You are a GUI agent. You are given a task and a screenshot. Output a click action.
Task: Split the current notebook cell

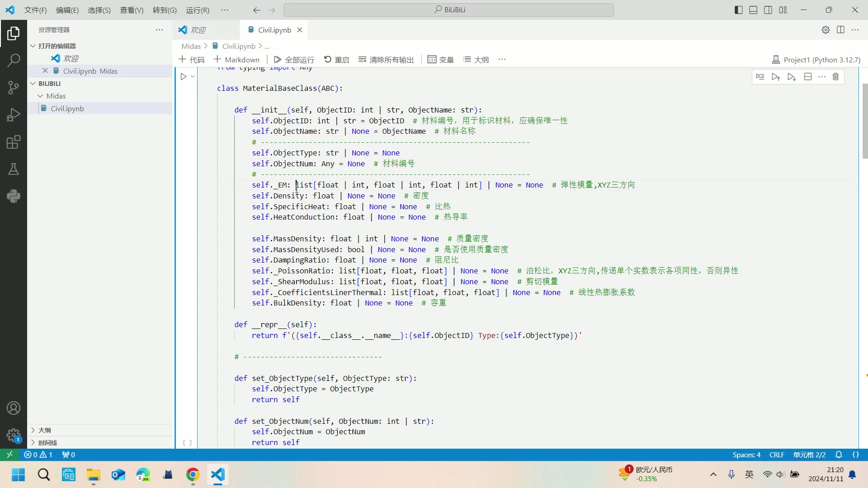(x=808, y=77)
